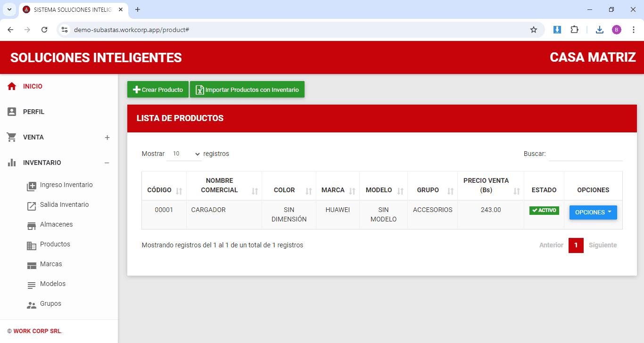This screenshot has height=343, width=644.
Task: Go to Anterior page
Action: pos(551,245)
